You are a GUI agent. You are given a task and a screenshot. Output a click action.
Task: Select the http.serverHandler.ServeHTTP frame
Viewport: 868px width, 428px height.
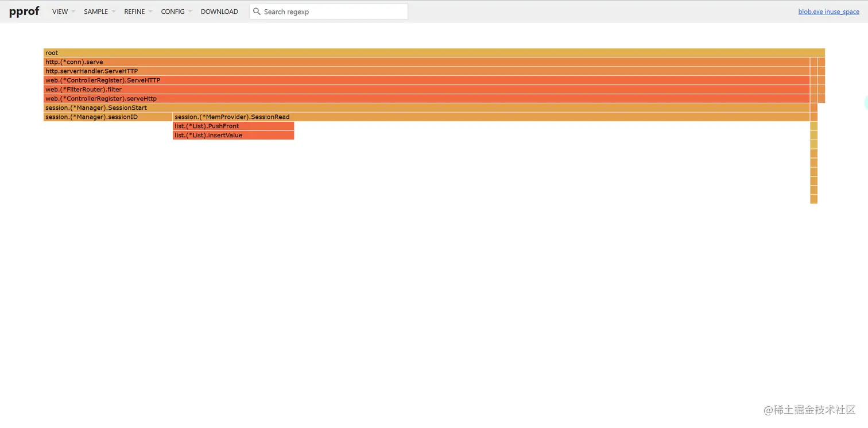(x=427, y=71)
